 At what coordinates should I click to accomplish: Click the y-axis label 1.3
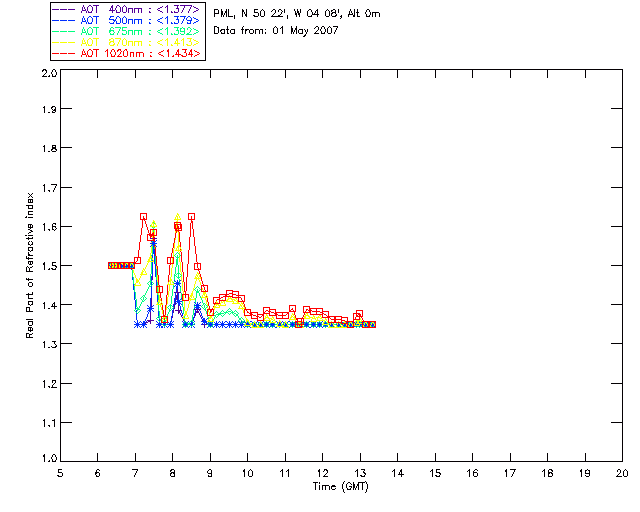pos(49,344)
